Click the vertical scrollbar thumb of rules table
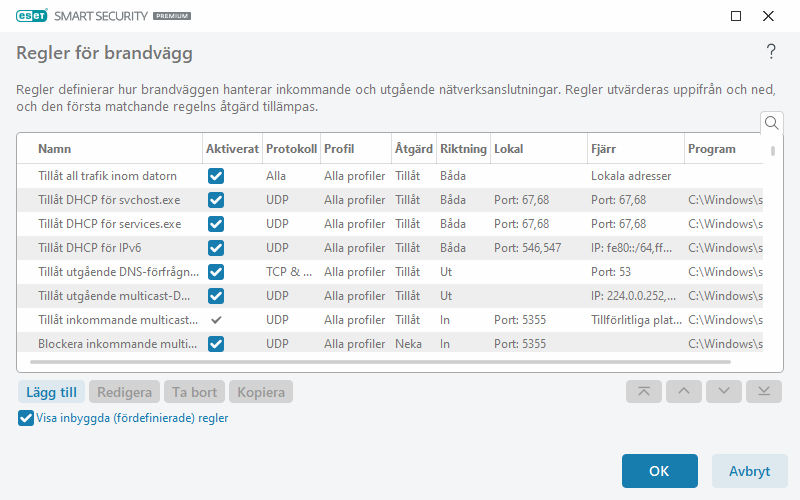 tap(773, 151)
